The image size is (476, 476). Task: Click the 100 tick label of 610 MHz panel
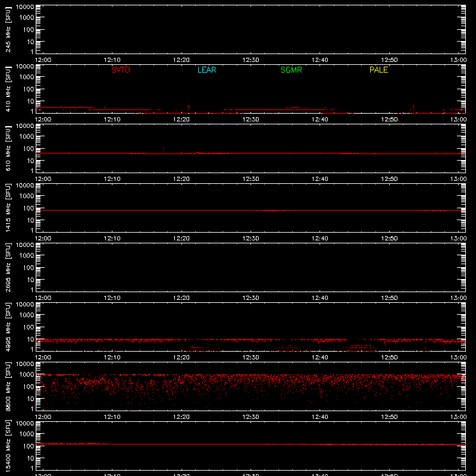29,149
